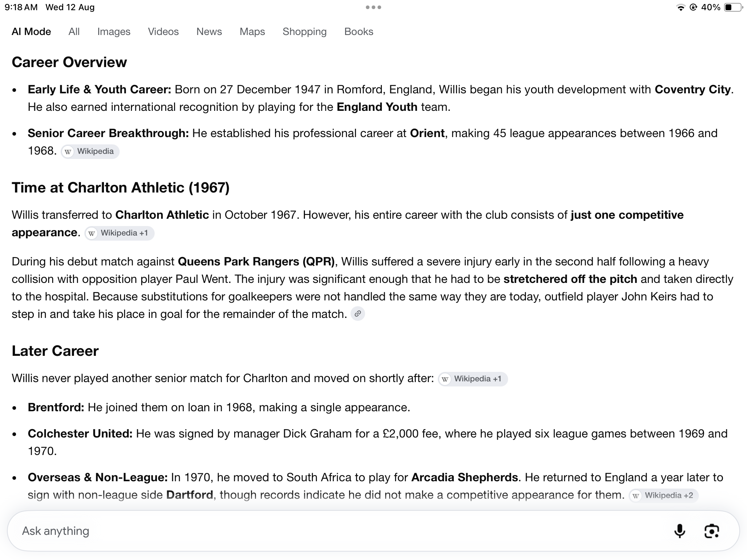747x560 pixels.
Task: Go to the News tab
Action: click(x=209, y=32)
